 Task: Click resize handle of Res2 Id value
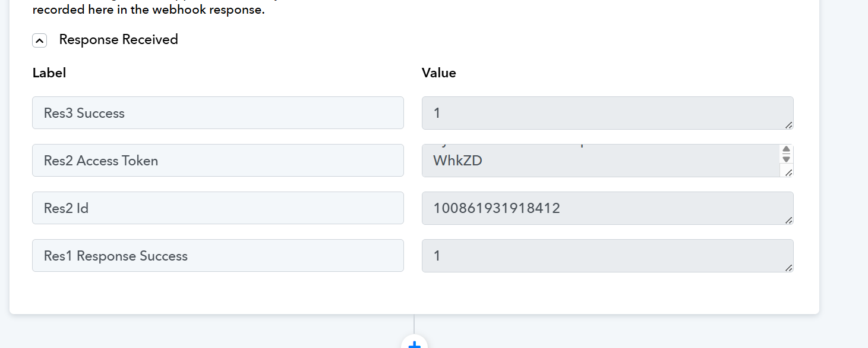[788, 220]
